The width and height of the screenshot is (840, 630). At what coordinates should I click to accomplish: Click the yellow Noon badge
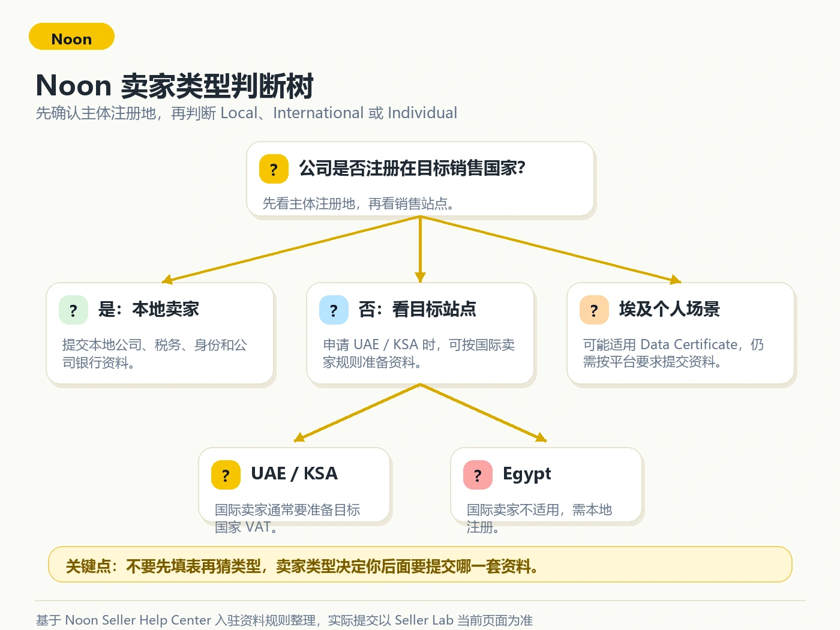click(71, 37)
